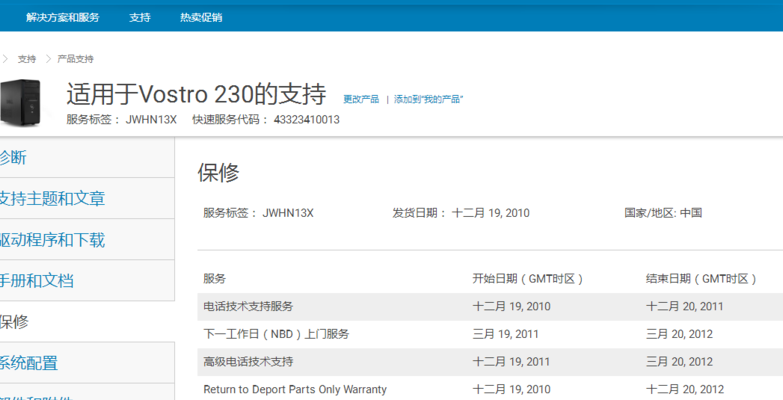Click end date 十二月 20, 2011

685,306
